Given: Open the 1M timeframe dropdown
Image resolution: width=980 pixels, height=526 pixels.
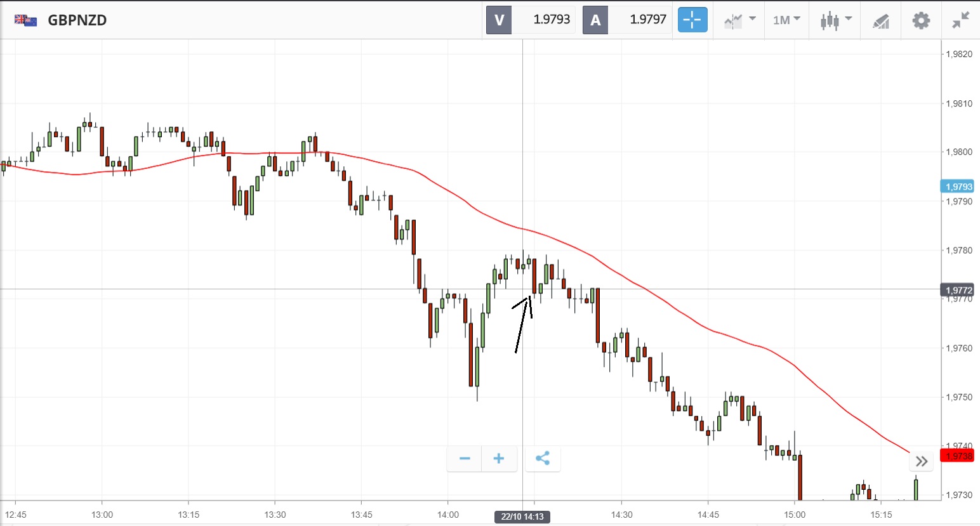Looking at the screenshot, I should tap(786, 20).
